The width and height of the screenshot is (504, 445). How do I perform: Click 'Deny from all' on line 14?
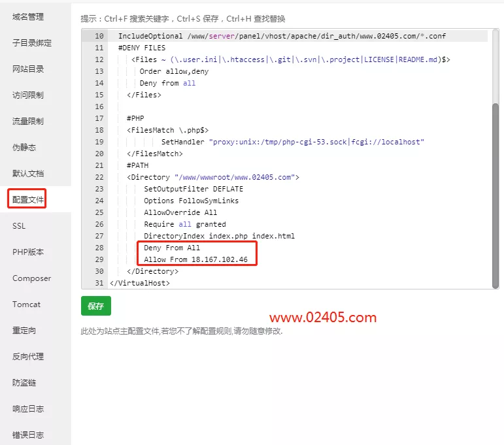click(167, 83)
